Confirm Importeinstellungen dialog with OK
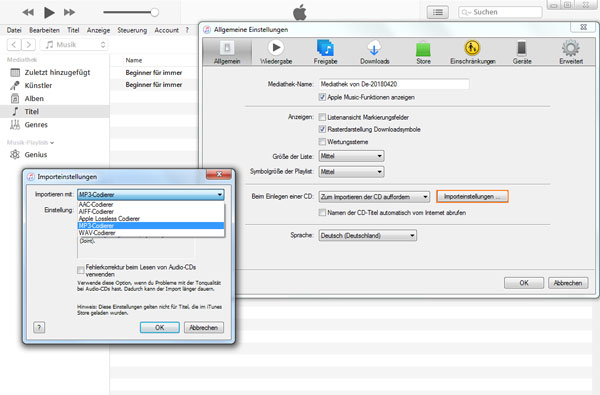This screenshot has width=600, height=395. 160,328
